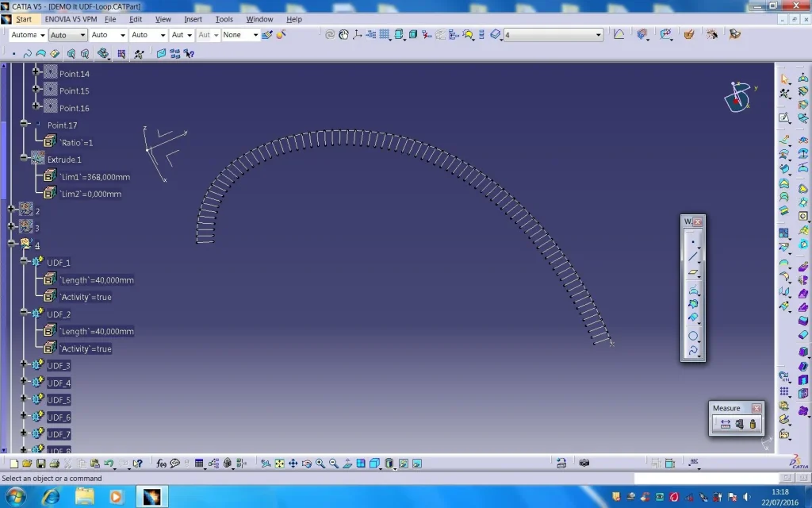This screenshot has height=508, width=812.
Task: Select UDF_6 in the tree
Action: coord(59,418)
